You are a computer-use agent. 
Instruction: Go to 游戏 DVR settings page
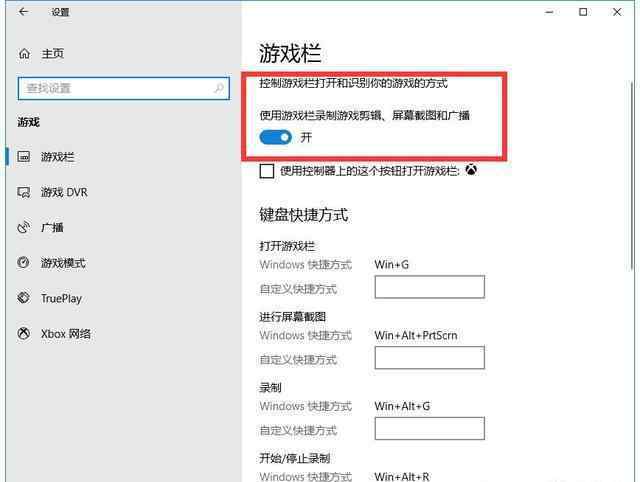click(x=64, y=192)
